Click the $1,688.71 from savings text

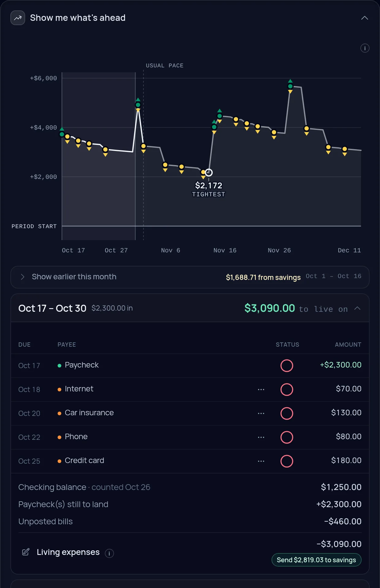(263, 277)
